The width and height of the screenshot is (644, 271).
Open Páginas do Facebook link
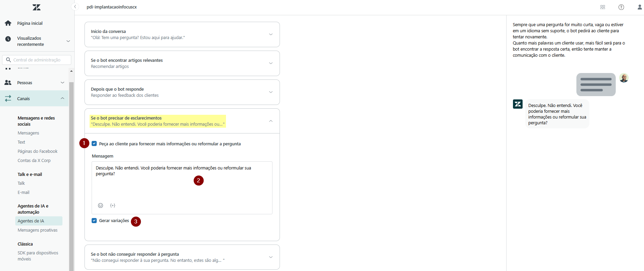tap(38, 151)
